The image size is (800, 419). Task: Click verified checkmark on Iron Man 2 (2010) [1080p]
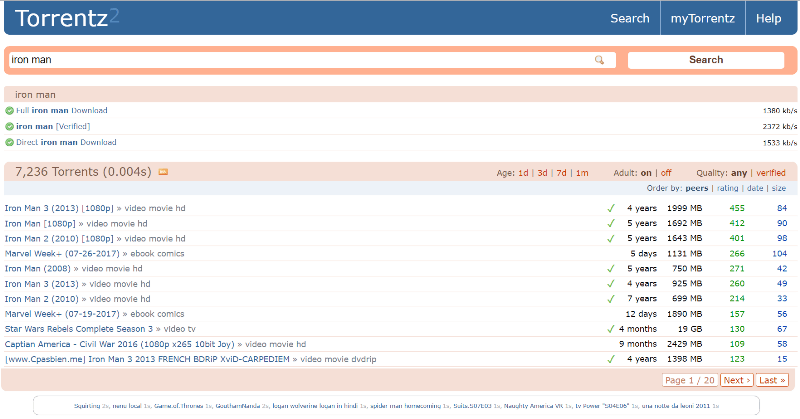pyautogui.click(x=611, y=238)
